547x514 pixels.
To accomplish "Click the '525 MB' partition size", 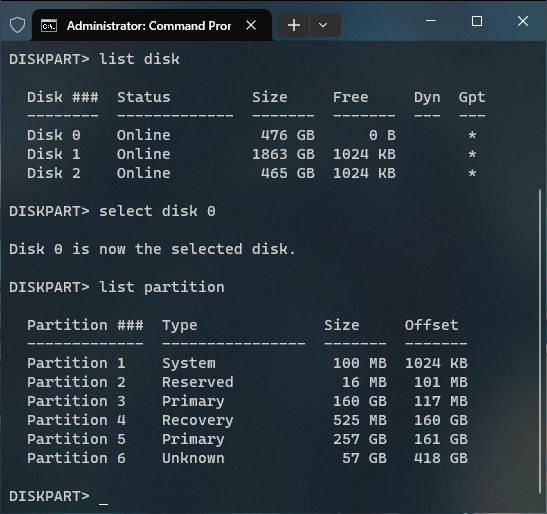I will tap(360, 420).
